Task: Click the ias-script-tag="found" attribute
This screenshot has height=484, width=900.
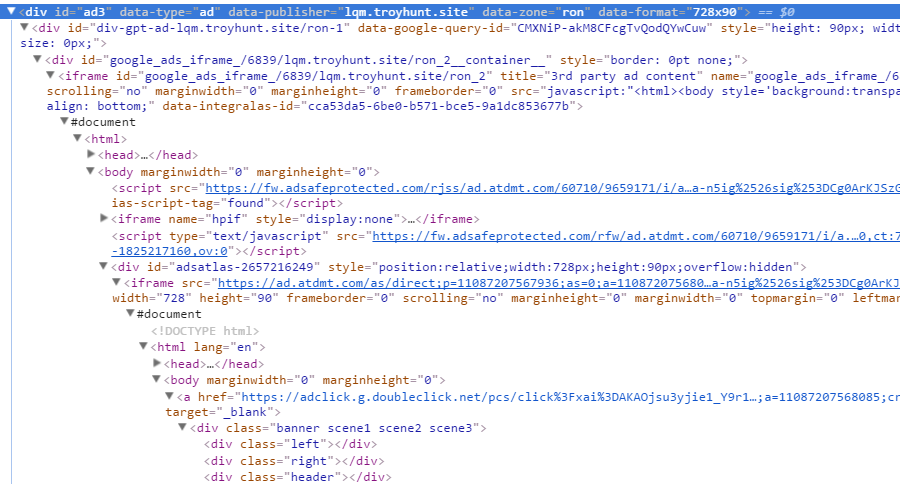Action: click(x=191, y=203)
